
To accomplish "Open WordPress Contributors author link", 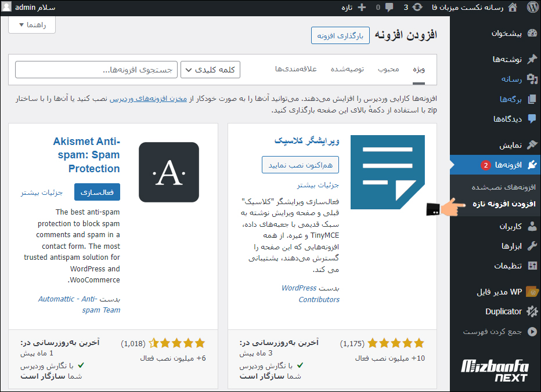I will coord(310,293).
